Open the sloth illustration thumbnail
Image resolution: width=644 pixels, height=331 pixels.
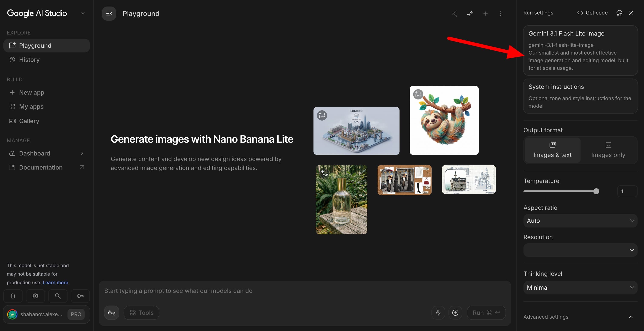tap(444, 120)
